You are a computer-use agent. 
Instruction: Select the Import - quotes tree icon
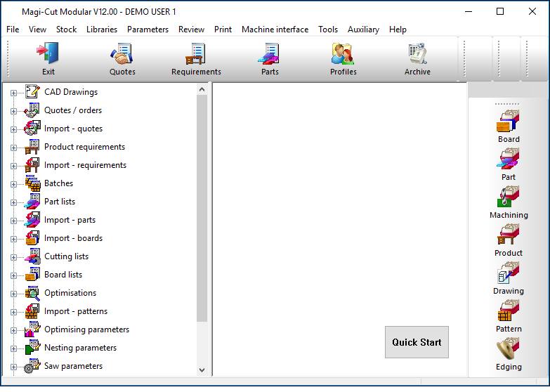32,129
